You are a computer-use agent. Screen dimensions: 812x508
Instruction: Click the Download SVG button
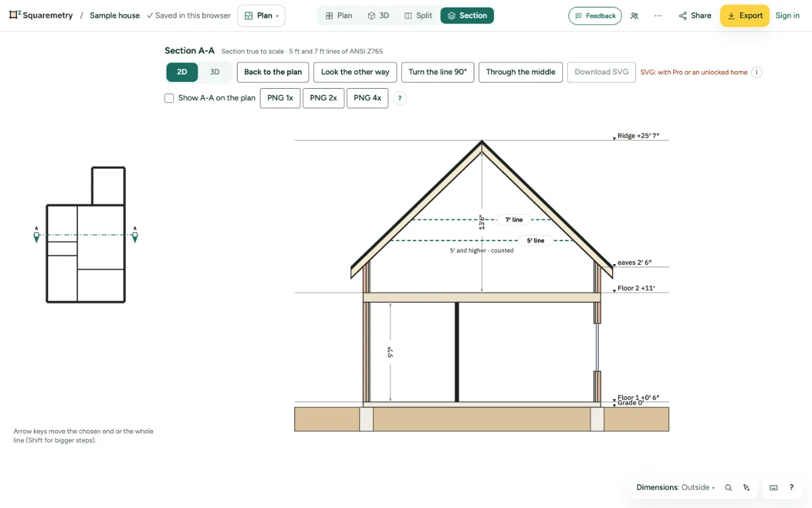tap(602, 72)
